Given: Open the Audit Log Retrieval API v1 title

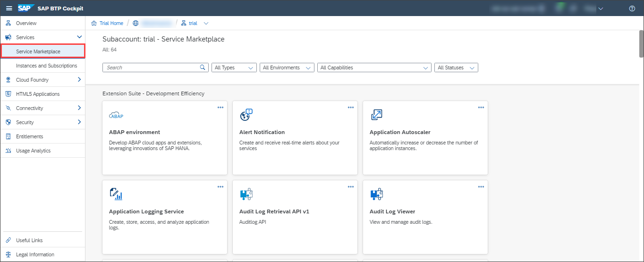Looking at the screenshot, I should point(274,211).
